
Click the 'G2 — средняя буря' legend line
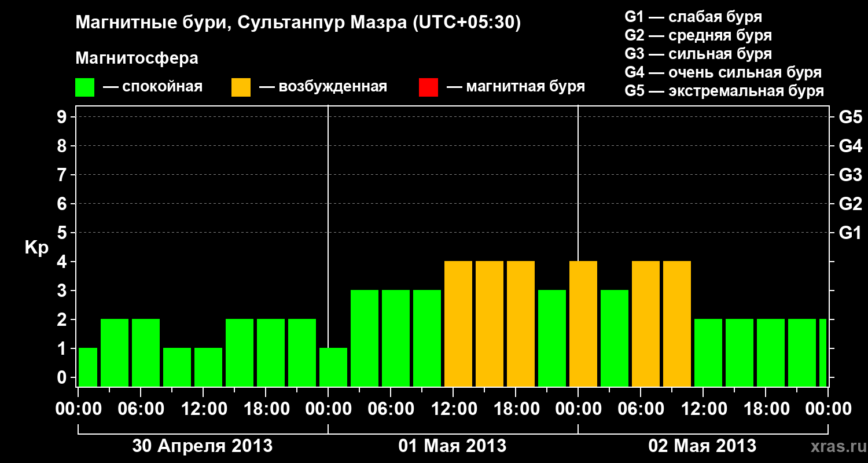698,35
